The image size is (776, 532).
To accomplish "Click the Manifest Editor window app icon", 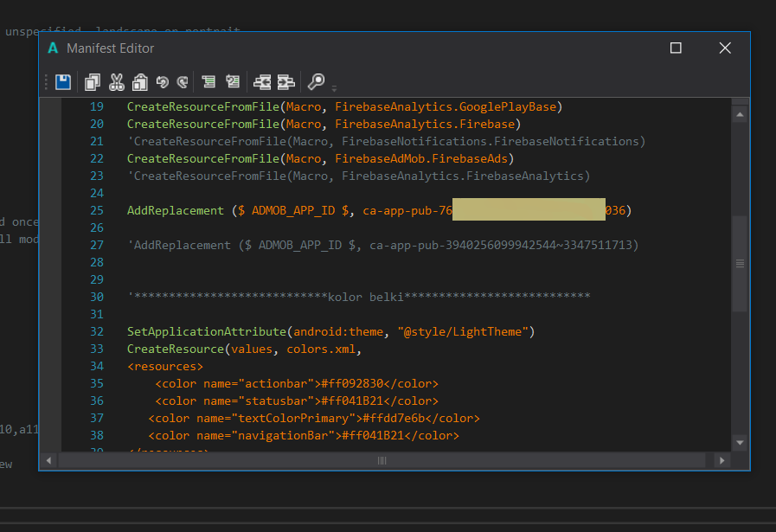I will [x=53, y=48].
